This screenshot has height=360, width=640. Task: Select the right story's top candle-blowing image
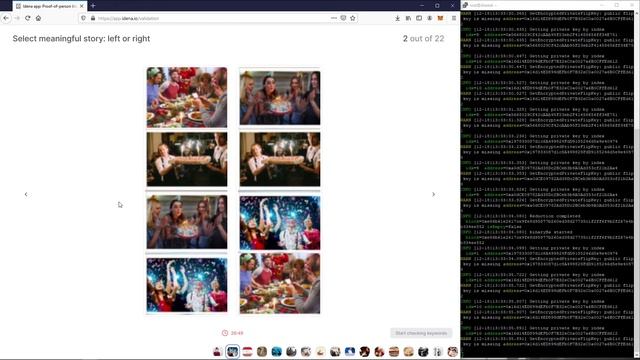pyautogui.click(x=280, y=98)
